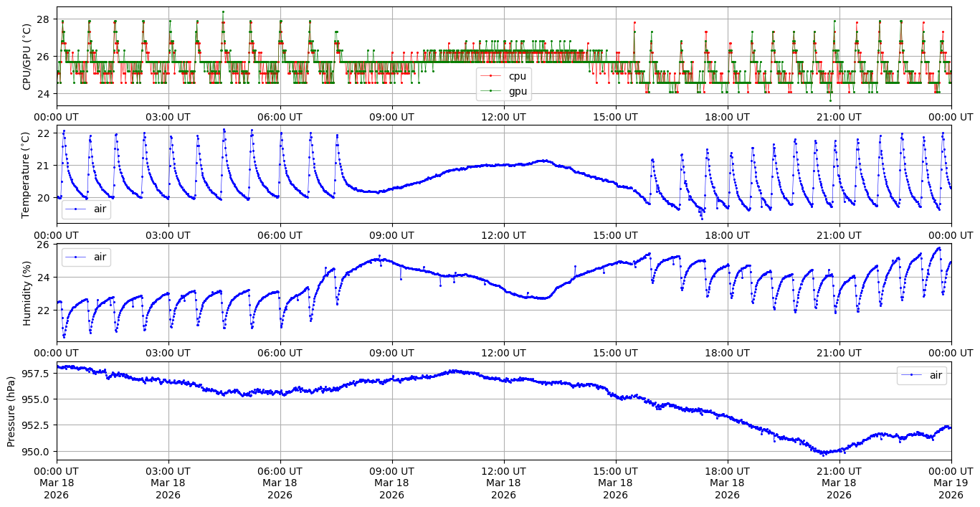Image resolution: width=980 pixels, height=507 pixels.
Task: Click the Temperature (°C) y-axis label
Action: pyautogui.click(x=27, y=174)
